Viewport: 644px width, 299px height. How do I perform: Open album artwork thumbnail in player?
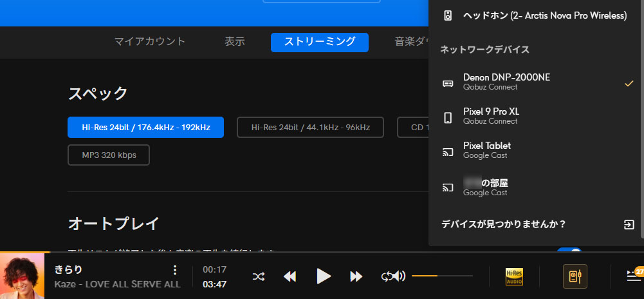coord(22,276)
